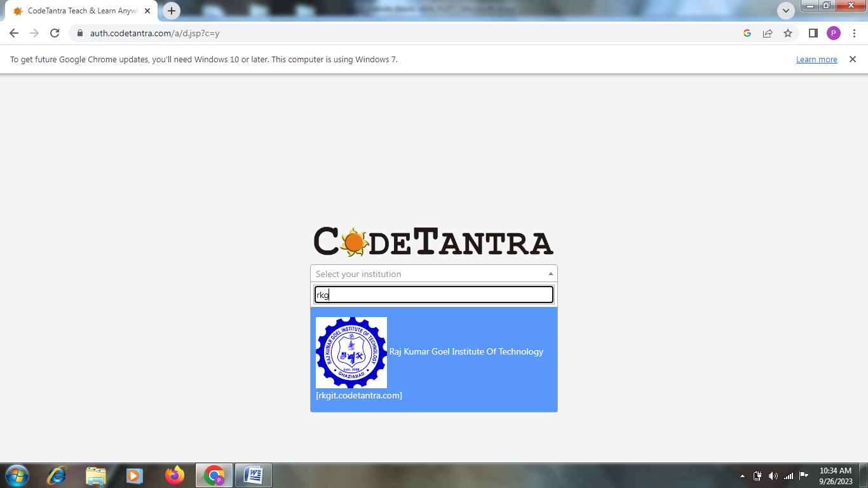
Task: Show hidden tray icons arrow
Action: (x=742, y=476)
